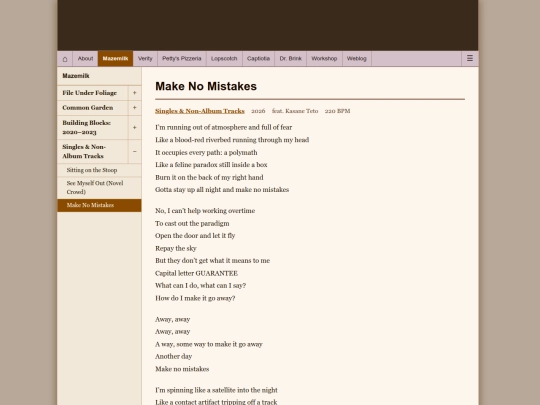
Task: Expand Common Garden with plus
Action: (135, 108)
